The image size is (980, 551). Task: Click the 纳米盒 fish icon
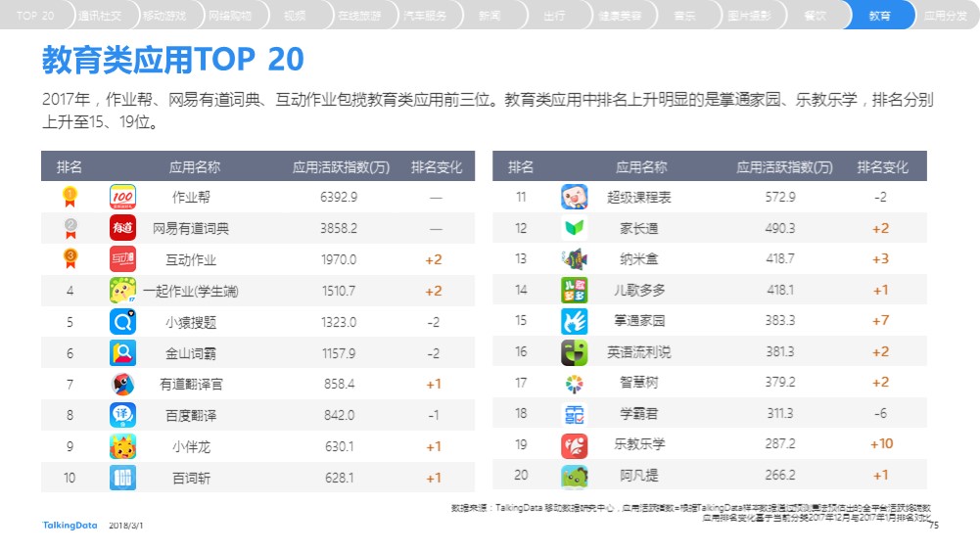point(574,258)
